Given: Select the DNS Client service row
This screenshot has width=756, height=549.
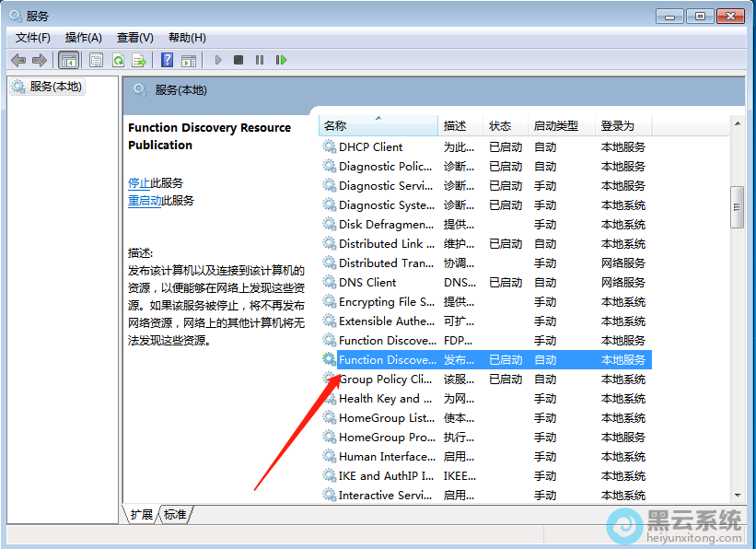Looking at the screenshot, I should pos(367,283).
